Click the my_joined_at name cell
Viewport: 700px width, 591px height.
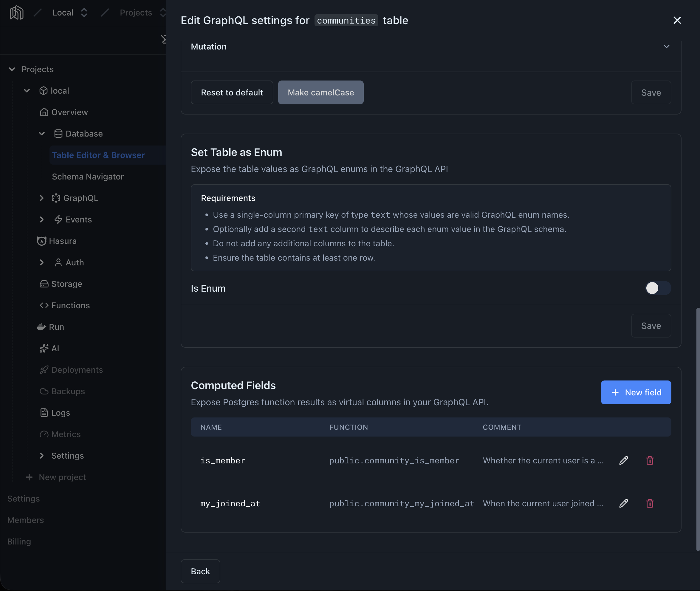[x=230, y=504]
